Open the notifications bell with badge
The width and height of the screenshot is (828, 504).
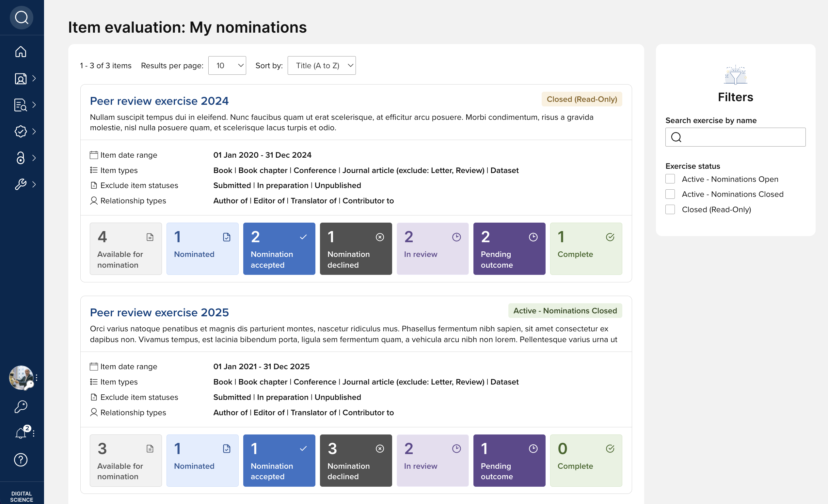21,433
